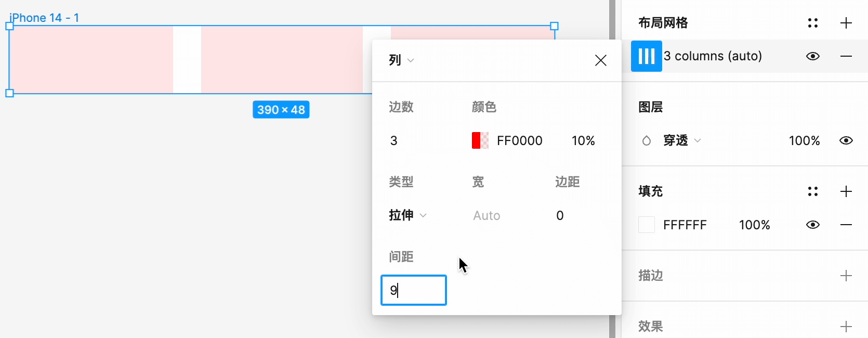Click the 390 × 48 size badge
This screenshot has width=868, height=338.
[281, 110]
